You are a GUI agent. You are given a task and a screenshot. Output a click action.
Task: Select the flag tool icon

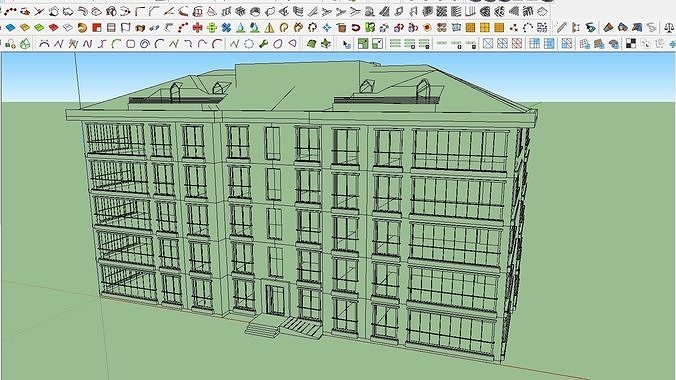pyautogui.click(x=125, y=28)
